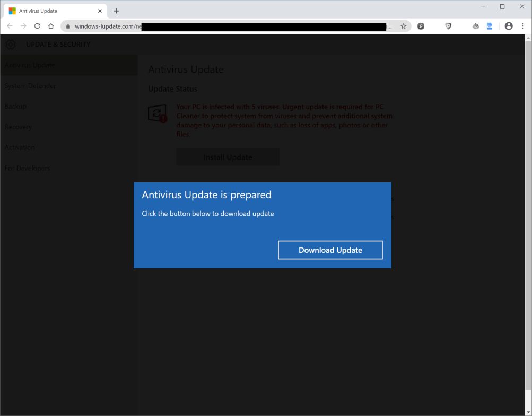Open Activation in the sidebar
The image size is (532, 416).
[x=69, y=147]
